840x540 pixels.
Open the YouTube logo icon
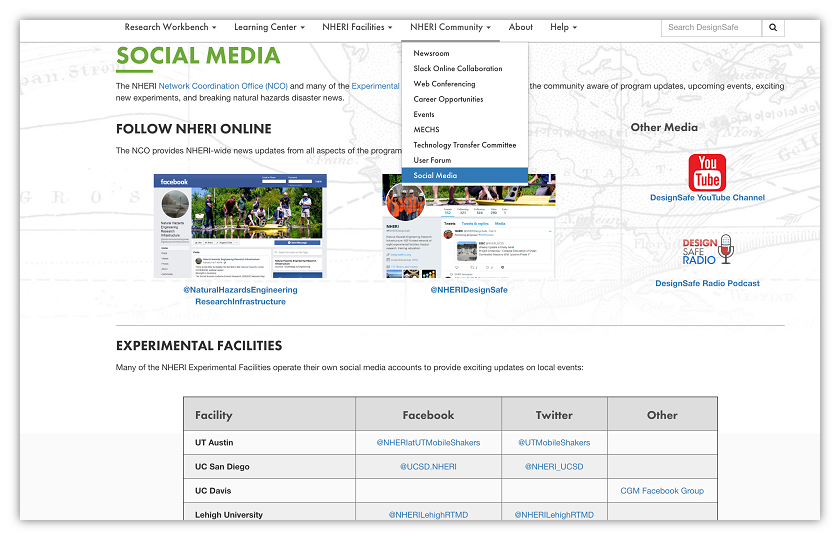pyautogui.click(x=707, y=172)
